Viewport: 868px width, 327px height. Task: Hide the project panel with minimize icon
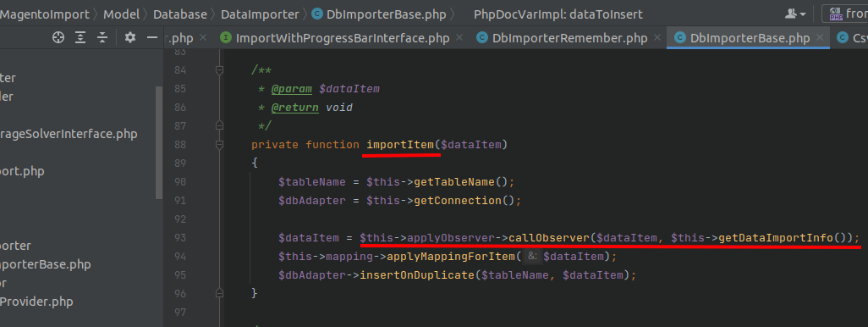(152, 37)
